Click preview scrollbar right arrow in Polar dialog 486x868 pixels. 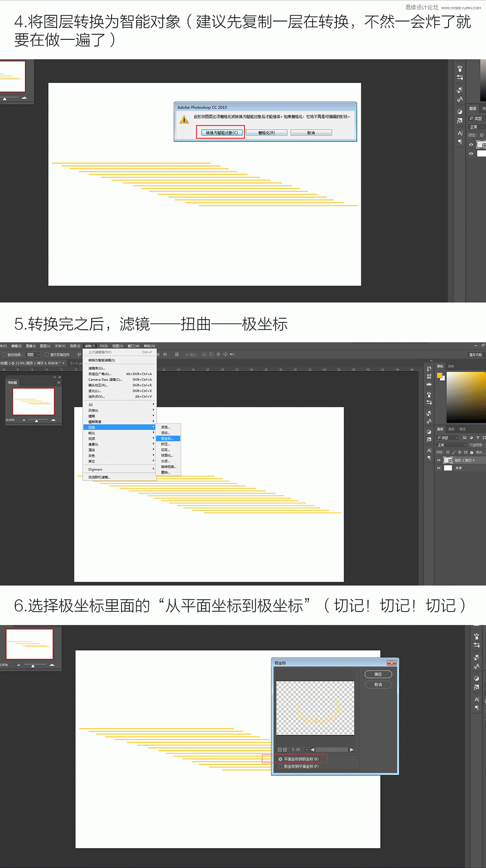tap(352, 750)
